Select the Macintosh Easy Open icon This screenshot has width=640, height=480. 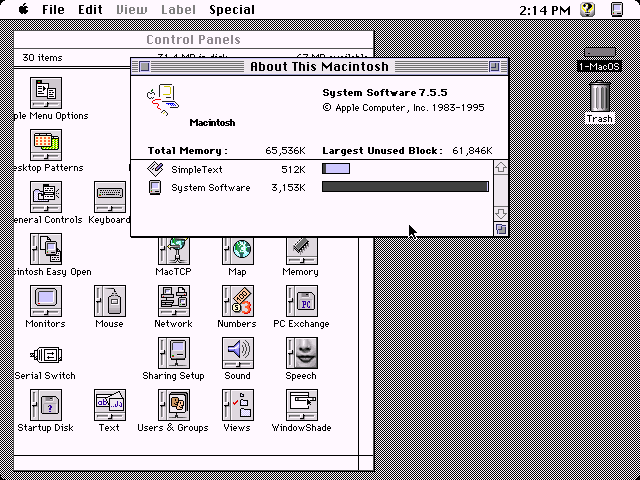(46, 249)
